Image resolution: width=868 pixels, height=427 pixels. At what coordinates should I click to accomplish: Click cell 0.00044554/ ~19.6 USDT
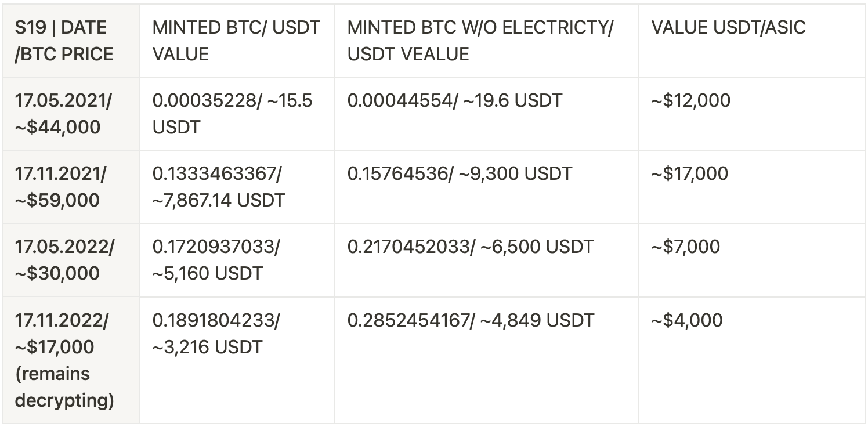tap(486, 114)
